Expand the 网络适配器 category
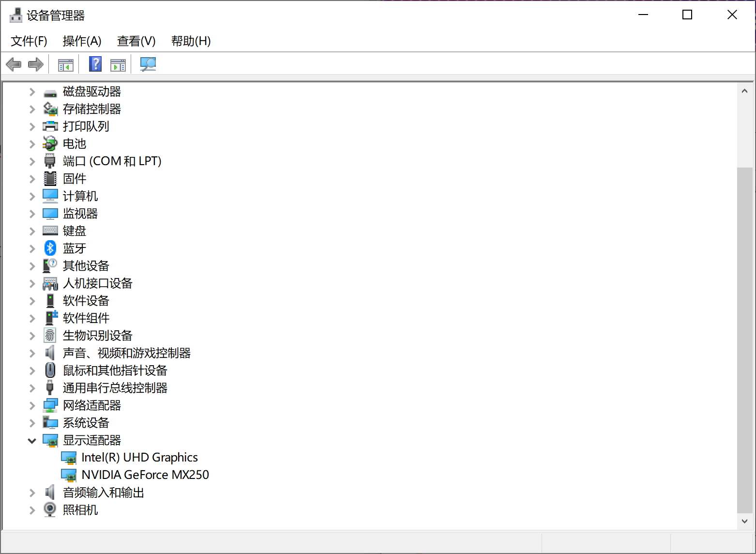The width and height of the screenshot is (756, 554). pyautogui.click(x=31, y=405)
